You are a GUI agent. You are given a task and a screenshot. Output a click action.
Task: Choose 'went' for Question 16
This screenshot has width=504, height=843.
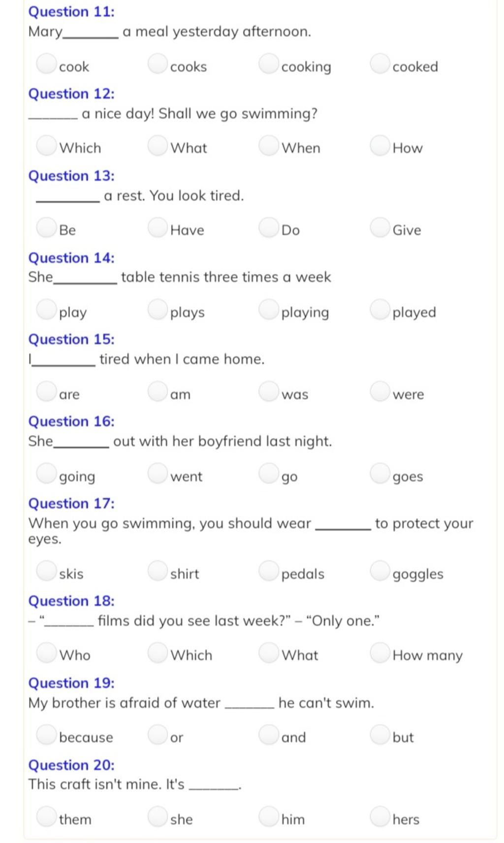pos(158,473)
